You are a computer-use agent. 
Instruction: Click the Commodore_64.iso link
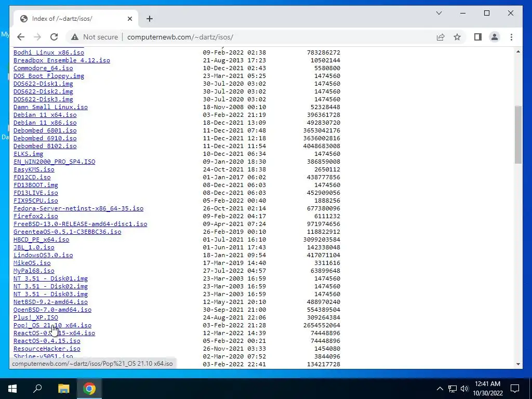tap(43, 68)
